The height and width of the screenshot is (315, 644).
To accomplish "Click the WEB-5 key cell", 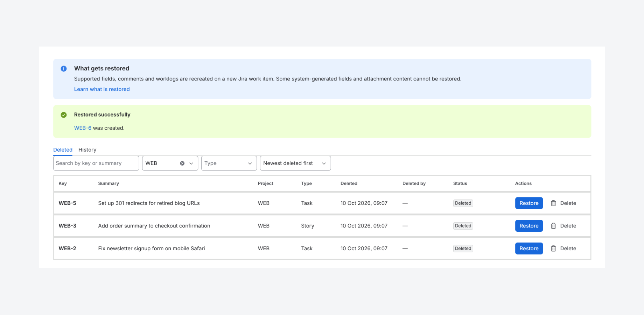I will point(68,203).
